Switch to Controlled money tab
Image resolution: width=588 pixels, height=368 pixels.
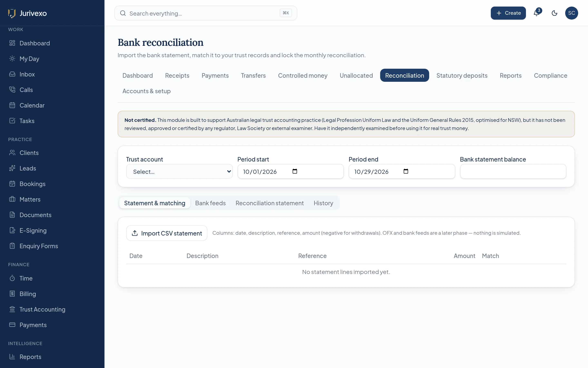303,75
